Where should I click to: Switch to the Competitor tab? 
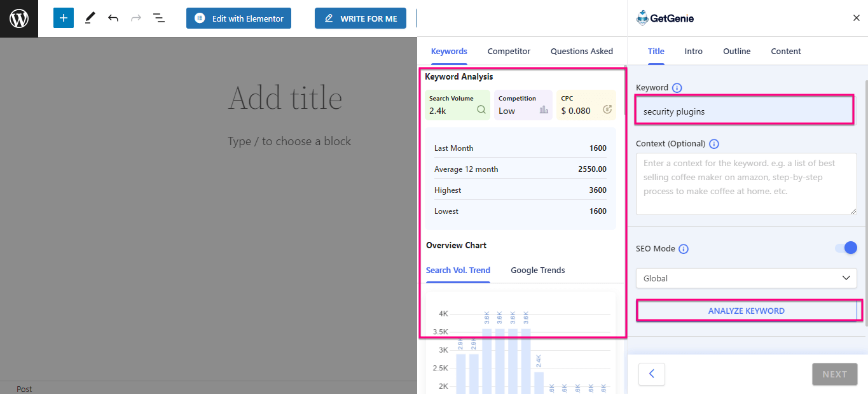(x=509, y=52)
